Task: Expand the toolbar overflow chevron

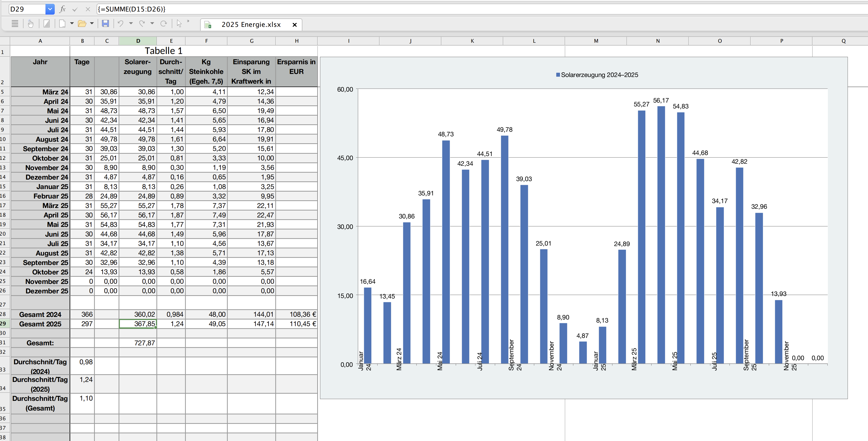Action: pos(188,21)
